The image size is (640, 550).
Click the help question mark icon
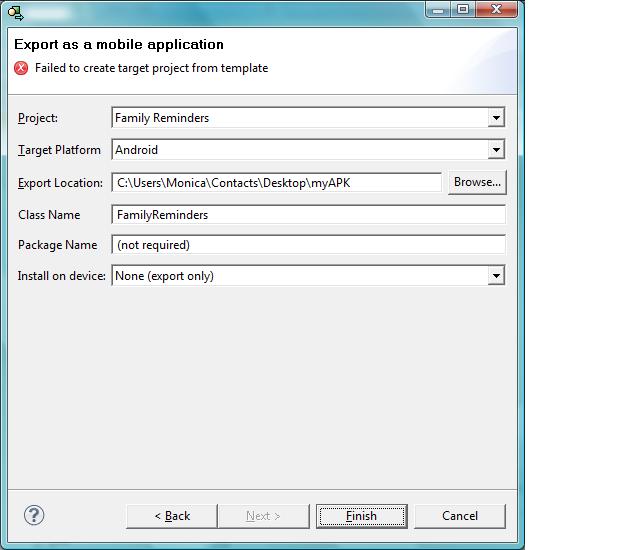(34, 515)
